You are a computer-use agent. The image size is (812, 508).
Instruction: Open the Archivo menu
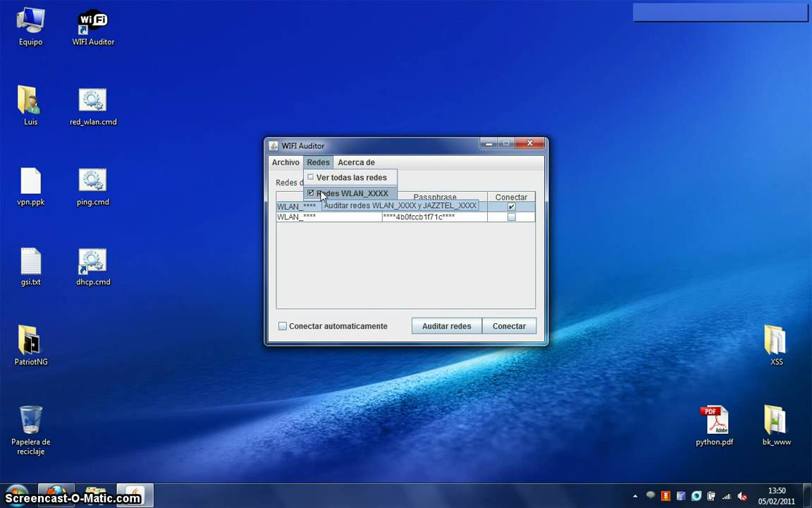point(285,162)
